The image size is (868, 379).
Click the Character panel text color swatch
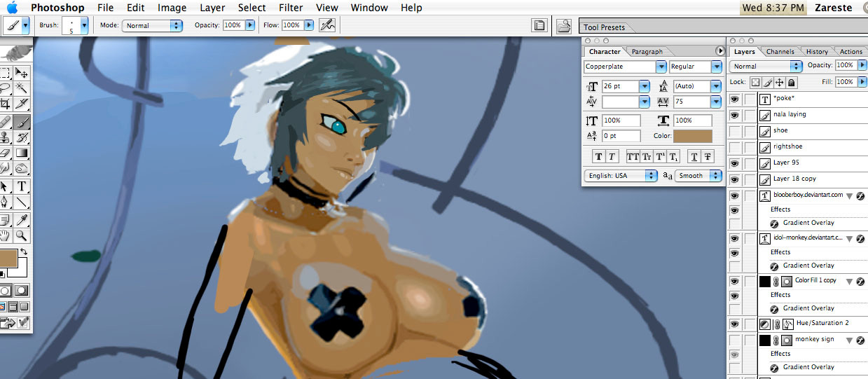pos(692,136)
